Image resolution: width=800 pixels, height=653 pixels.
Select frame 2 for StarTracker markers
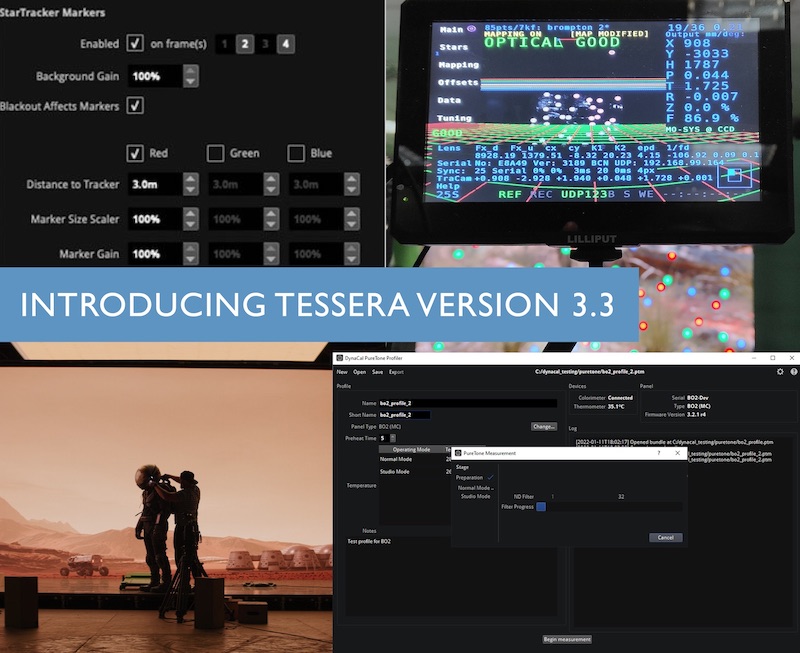(x=245, y=44)
